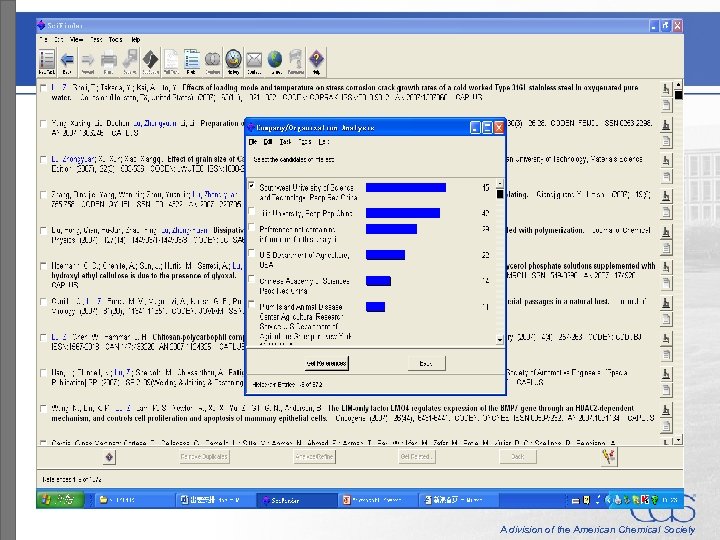Click the blue Back arrow toolbar icon

tap(67, 62)
